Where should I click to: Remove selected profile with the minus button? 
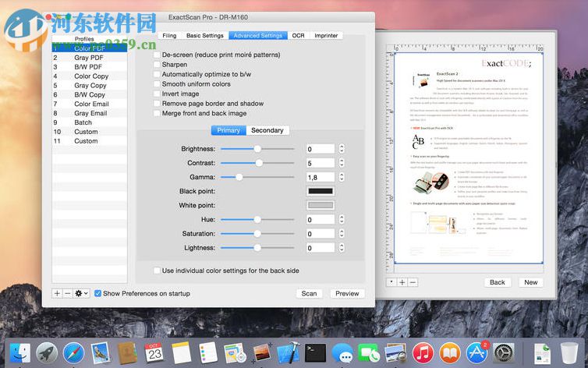[68, 293]
